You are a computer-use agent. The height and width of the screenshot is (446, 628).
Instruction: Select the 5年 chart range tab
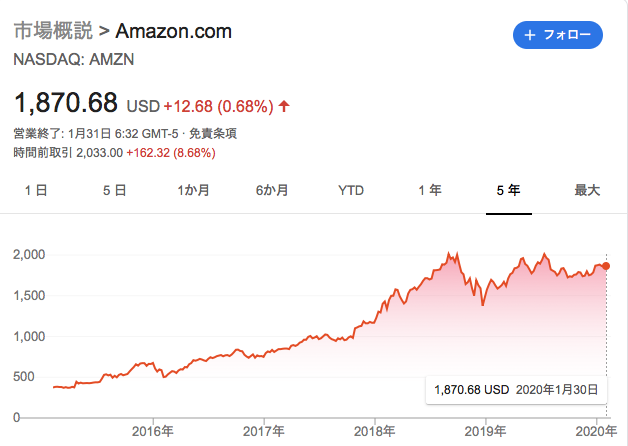pyautogui.click(x=508, y=190)
